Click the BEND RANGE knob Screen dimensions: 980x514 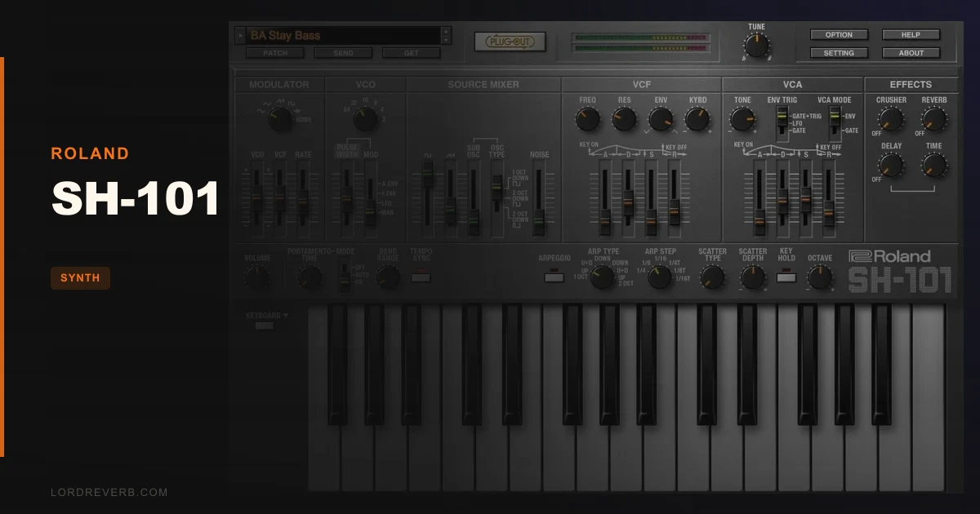(x=388, y=278)
